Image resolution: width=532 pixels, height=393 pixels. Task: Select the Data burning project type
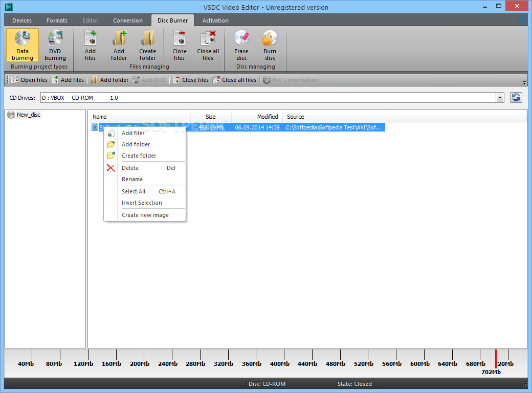pyautogui.click(x=23, y=45)
